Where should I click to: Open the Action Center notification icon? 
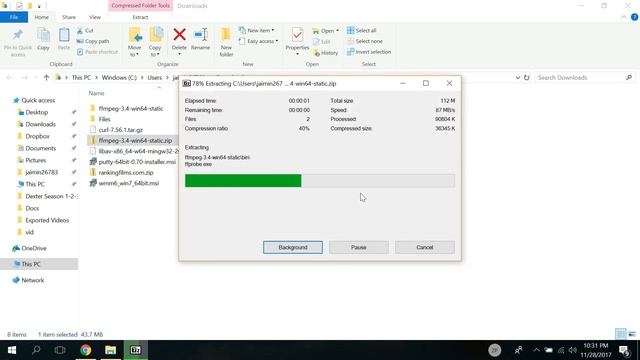coord(624,350)
